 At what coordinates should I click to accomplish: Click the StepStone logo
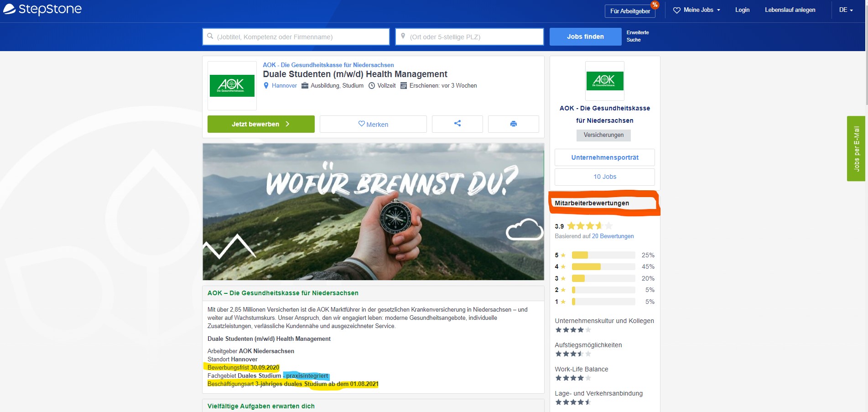tap(42, 9)
